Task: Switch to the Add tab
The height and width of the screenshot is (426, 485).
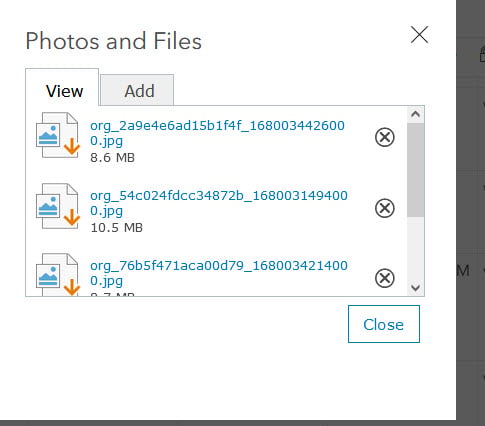Action: pos(137,90)
